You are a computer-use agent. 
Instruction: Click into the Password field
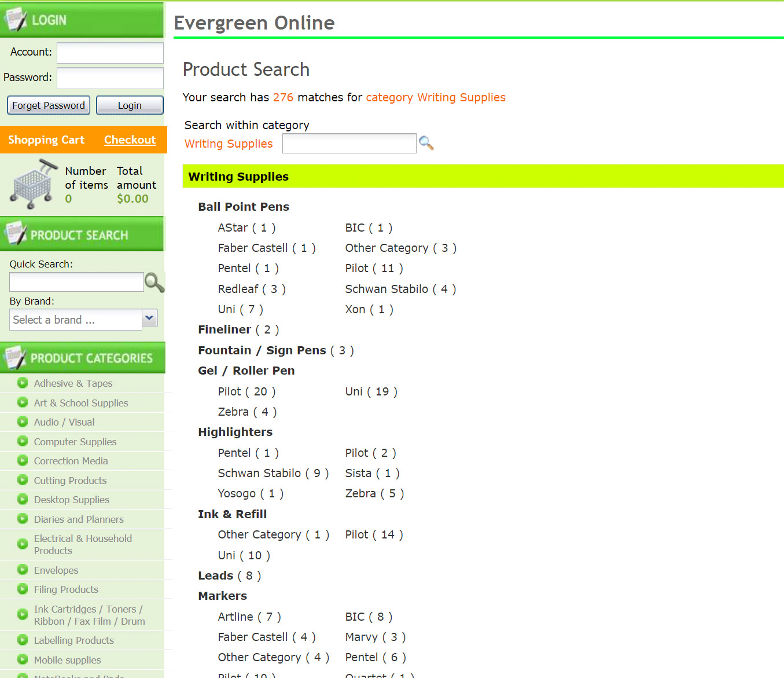coord(110,78)
